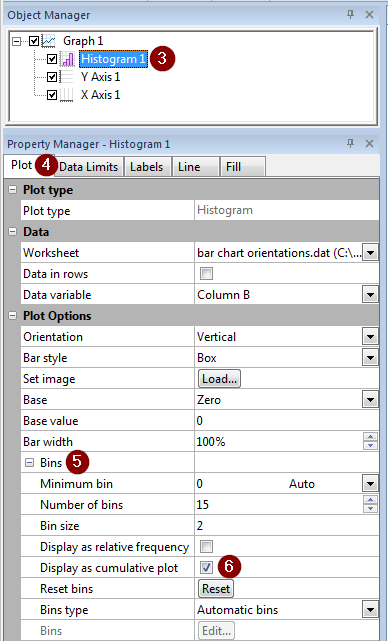Enable Display as relative frequency

click(206, 546)
